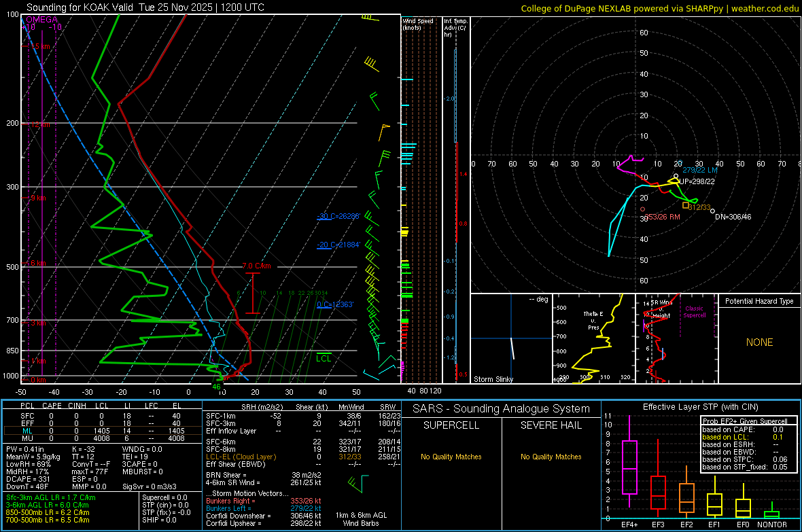Click the Classic Supercell label
802x532 pixels.
[x=694, y=312]
